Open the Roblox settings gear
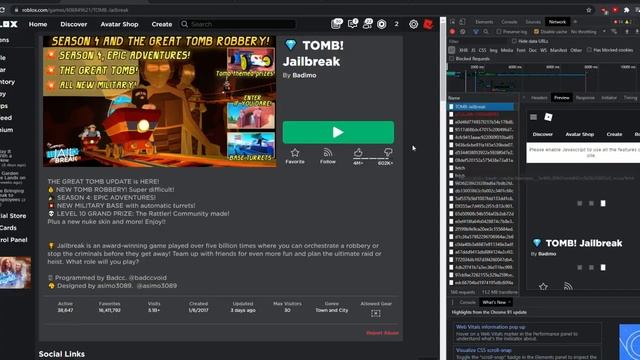The height and width of the screenshot is (360, 640). [413, 24]
